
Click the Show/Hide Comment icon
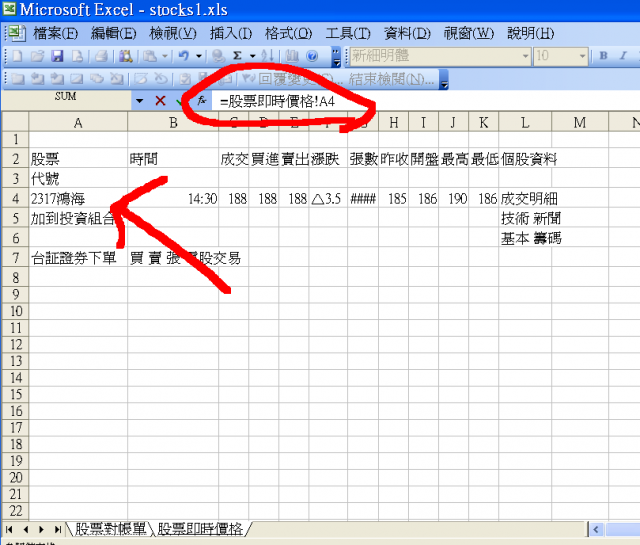click(x=77, y=79)
